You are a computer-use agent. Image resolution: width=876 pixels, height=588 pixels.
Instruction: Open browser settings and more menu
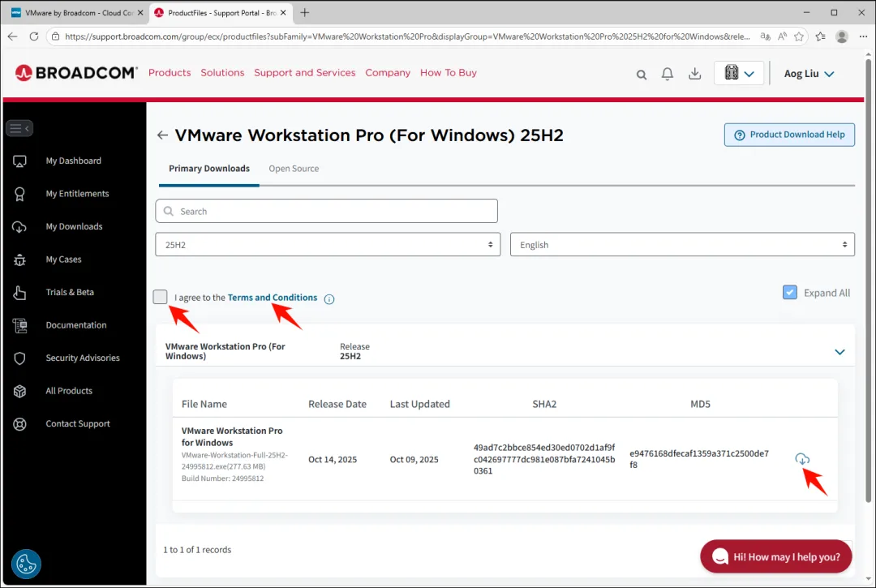coord(863,36)
